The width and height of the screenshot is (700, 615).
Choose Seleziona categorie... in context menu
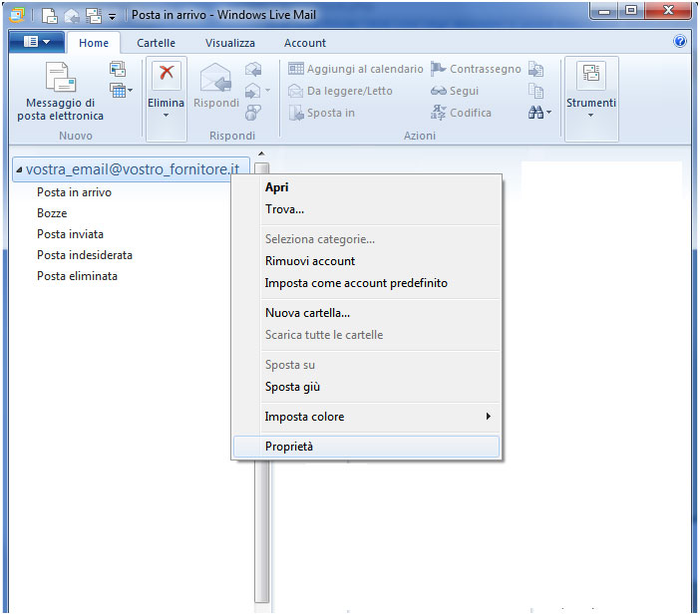(x=366, y=239)
